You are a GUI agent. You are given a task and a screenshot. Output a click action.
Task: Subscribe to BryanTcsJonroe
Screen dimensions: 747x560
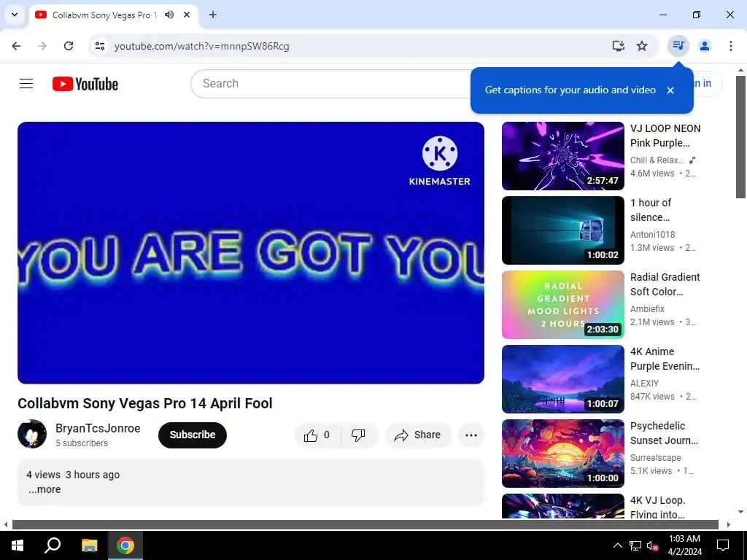193,435
